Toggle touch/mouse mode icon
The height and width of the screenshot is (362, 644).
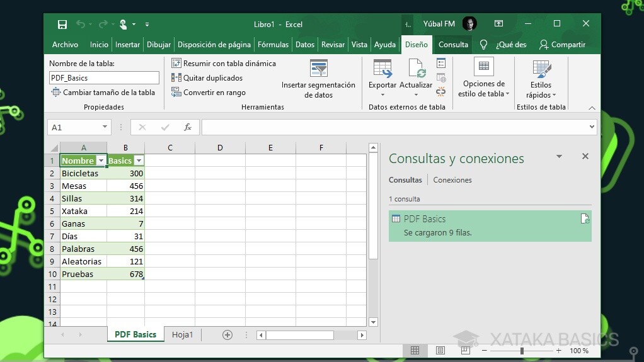coord(124,24)
